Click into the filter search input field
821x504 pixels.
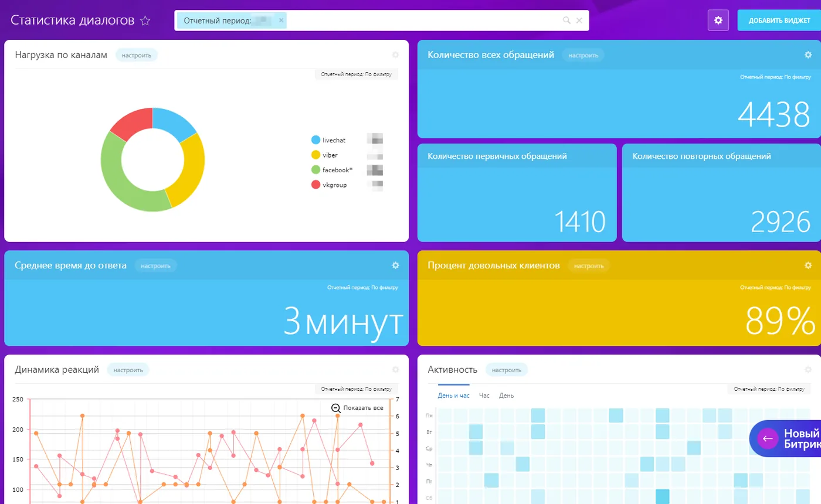[422, 21]
